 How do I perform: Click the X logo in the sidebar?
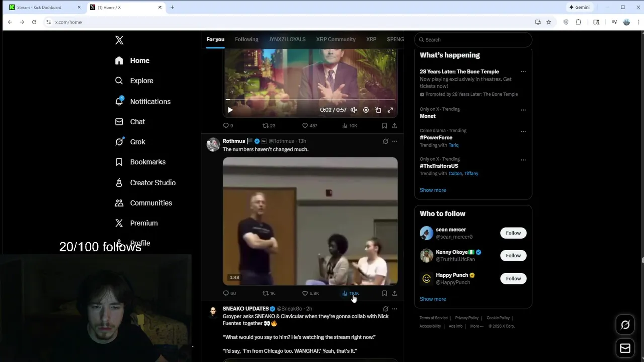119,40
